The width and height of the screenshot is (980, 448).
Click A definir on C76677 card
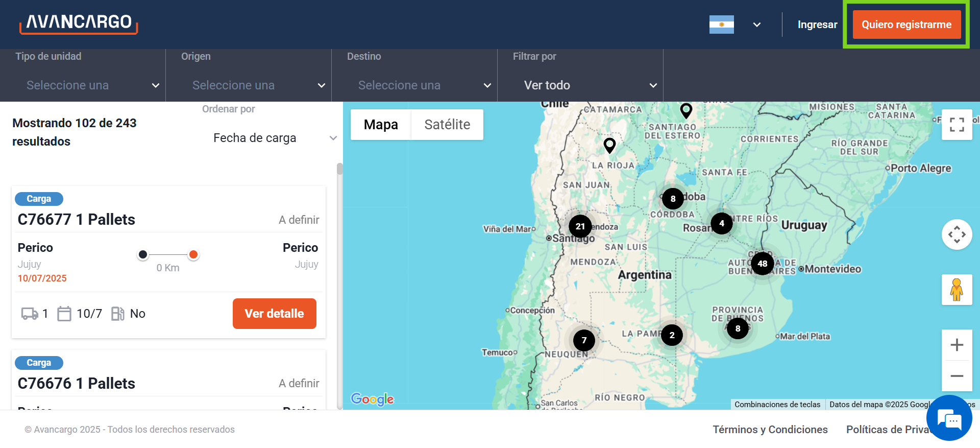pyautogui.click(x=299, y=220)
